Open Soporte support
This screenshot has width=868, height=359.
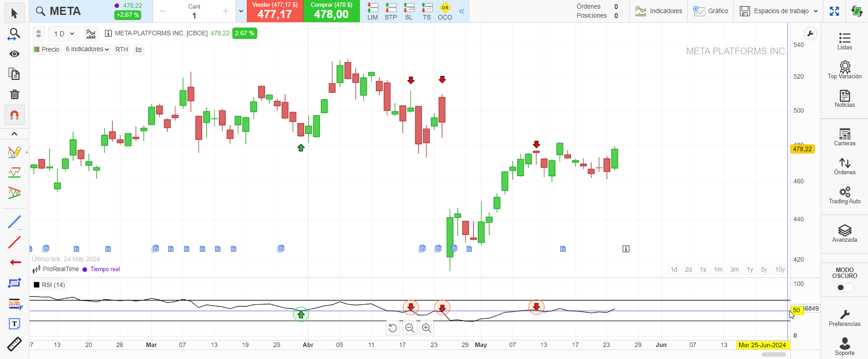[x=844, y=346]
